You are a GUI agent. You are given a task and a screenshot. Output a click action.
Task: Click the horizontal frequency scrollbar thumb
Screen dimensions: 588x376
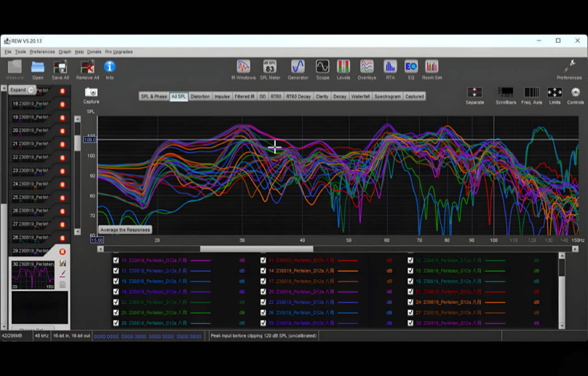point(256,249)
